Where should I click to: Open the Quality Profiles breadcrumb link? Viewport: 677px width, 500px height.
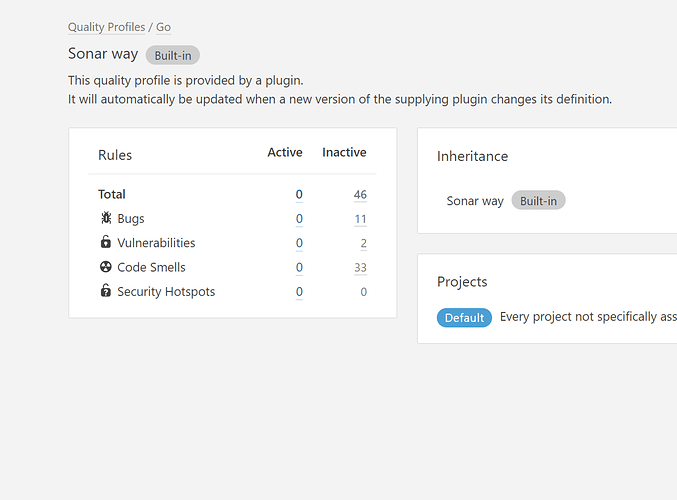pyautogui.click(x=106, y=27)
